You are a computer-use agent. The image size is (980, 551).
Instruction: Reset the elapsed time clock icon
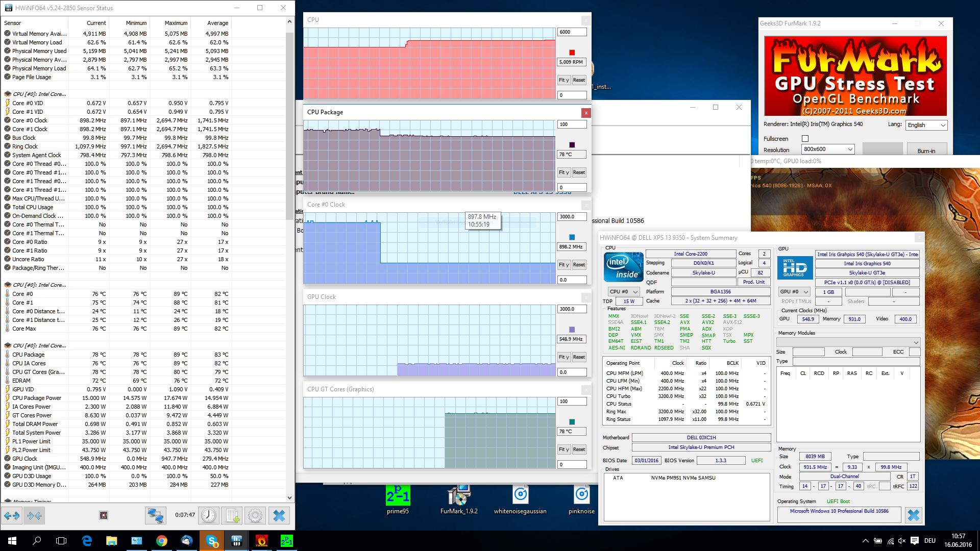[x=208, y=516]
